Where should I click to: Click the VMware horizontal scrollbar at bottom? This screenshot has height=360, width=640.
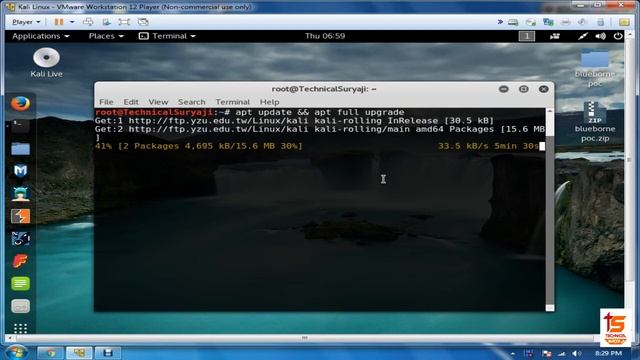304,338
